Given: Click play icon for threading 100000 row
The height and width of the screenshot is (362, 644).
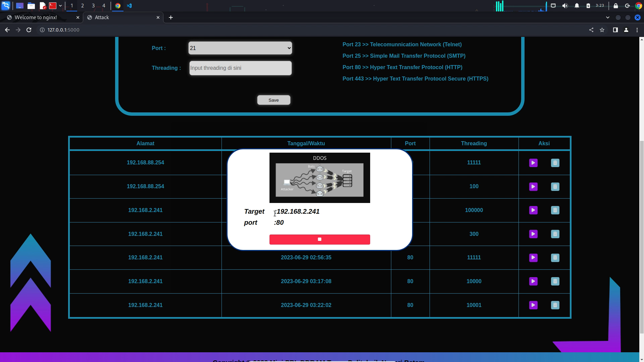Looking at the screenshot, I should click(x=533, y=210).
